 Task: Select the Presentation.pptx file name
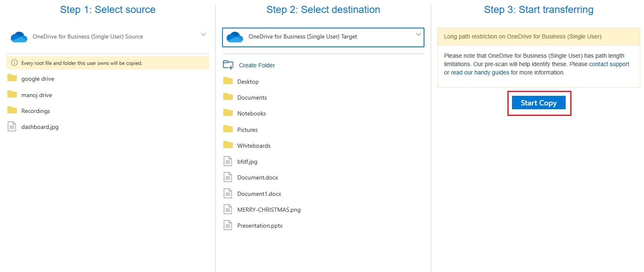[260, 226]
